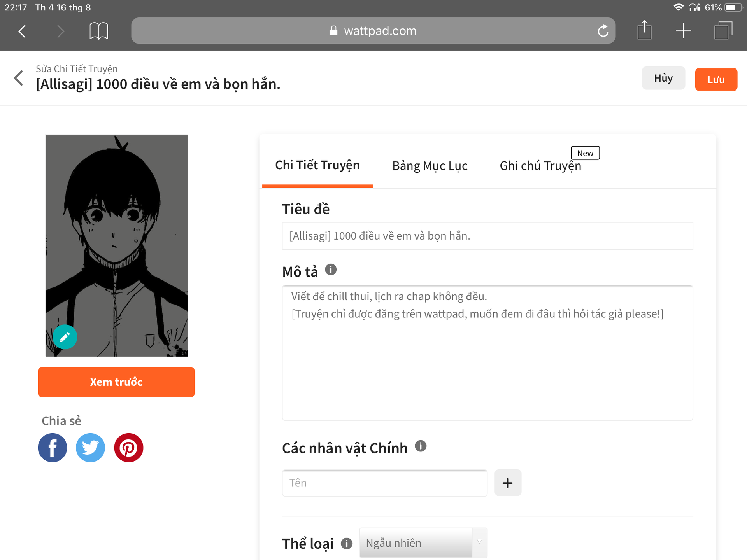The height and width of the screenshot is (560, 747).
Task: Reload the wattpad.com page
Action: pos(603,31)
